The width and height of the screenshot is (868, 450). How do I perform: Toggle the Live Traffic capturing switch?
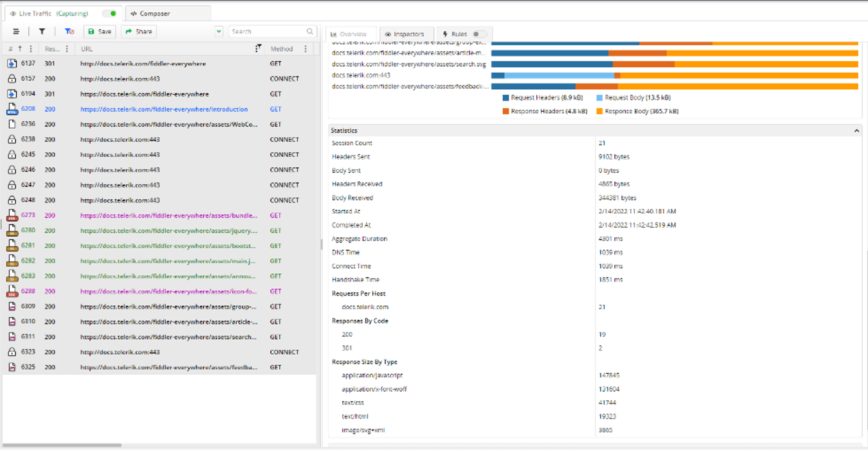point(110,14)
